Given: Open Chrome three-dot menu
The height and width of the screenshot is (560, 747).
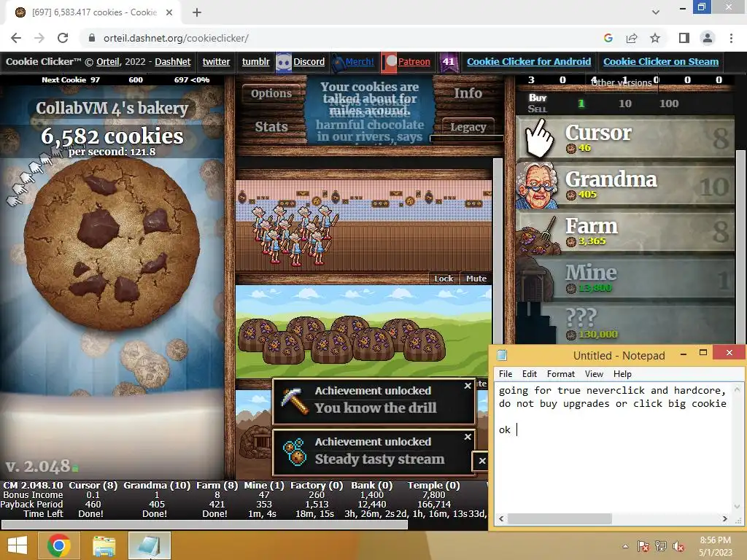Looking at the screenshot, I should pos(731,38).
